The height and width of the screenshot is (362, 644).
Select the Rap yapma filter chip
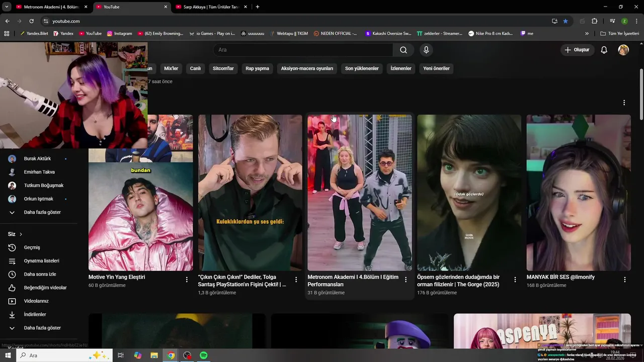click(257, 68)
